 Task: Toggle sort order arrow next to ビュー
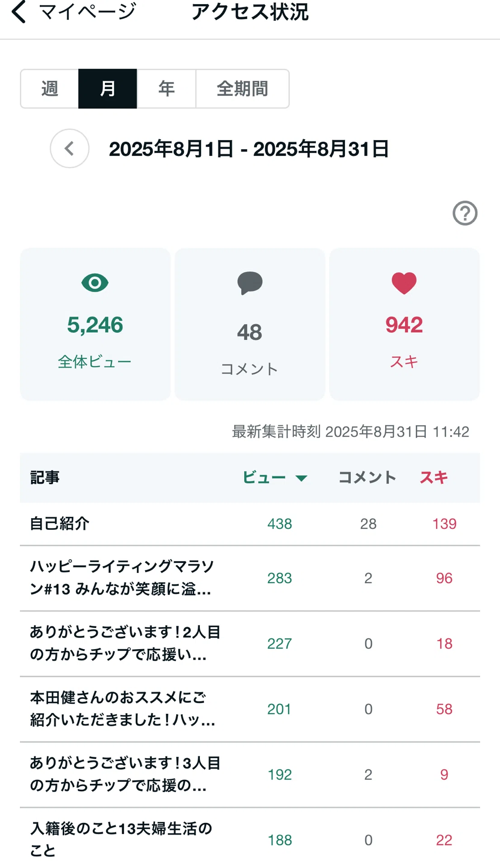point(301,478)
